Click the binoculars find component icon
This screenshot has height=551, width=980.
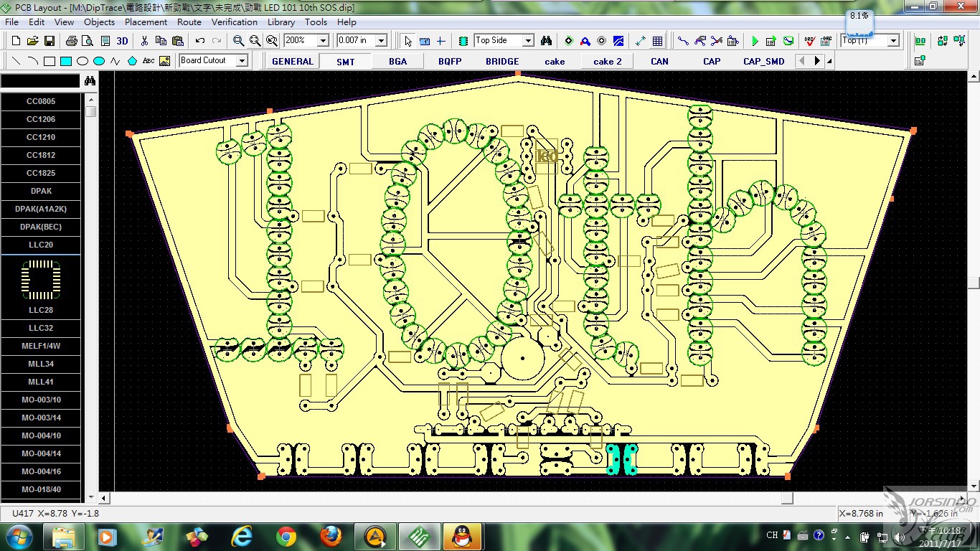tap(546, 41)
